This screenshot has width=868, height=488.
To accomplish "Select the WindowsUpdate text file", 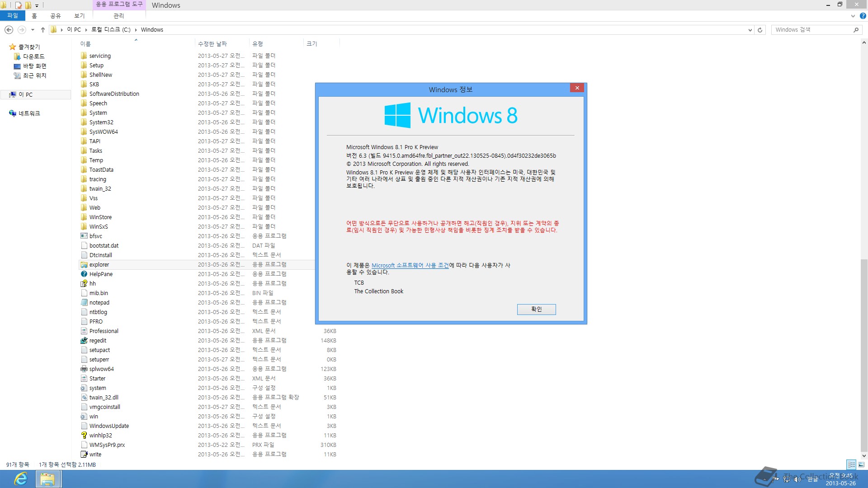I will [x=109, y=426].
